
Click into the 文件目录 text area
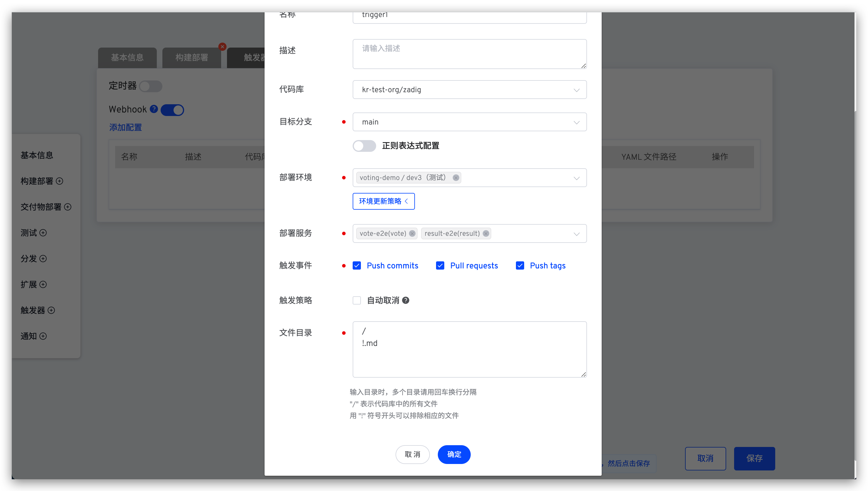click(x=469, y=349)
